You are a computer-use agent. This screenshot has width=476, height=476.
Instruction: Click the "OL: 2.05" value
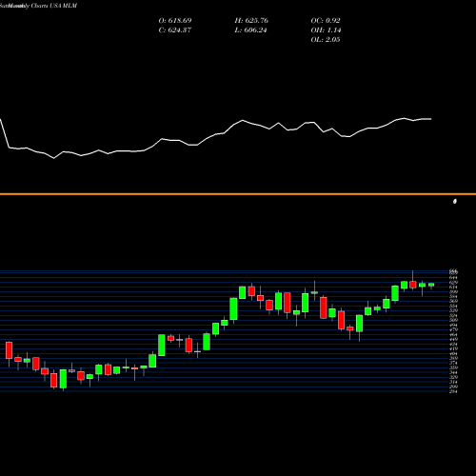pyautogui.click(x=326, y=40)
